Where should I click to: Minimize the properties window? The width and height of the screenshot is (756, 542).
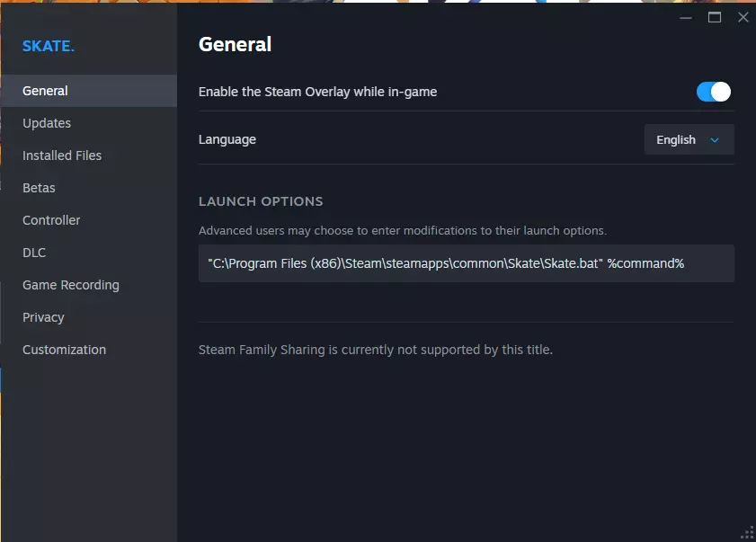(x=686, y=17)
